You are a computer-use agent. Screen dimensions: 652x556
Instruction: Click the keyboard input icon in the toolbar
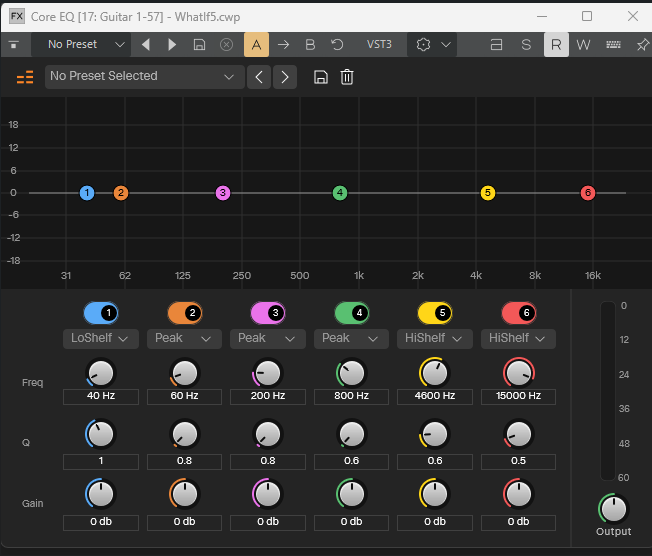point(613,44)
